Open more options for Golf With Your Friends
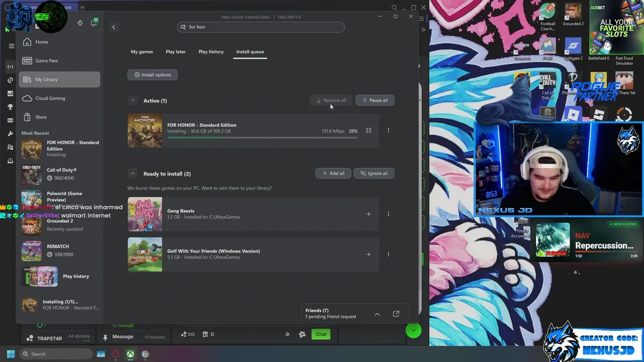This screenshot has height=362, width=644. click(x=388, y=254)
